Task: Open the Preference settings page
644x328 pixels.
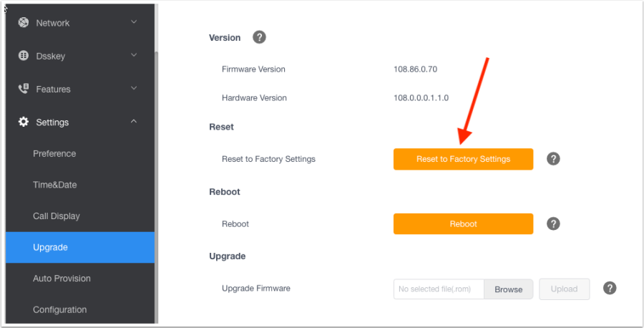Action: [54, 153]
